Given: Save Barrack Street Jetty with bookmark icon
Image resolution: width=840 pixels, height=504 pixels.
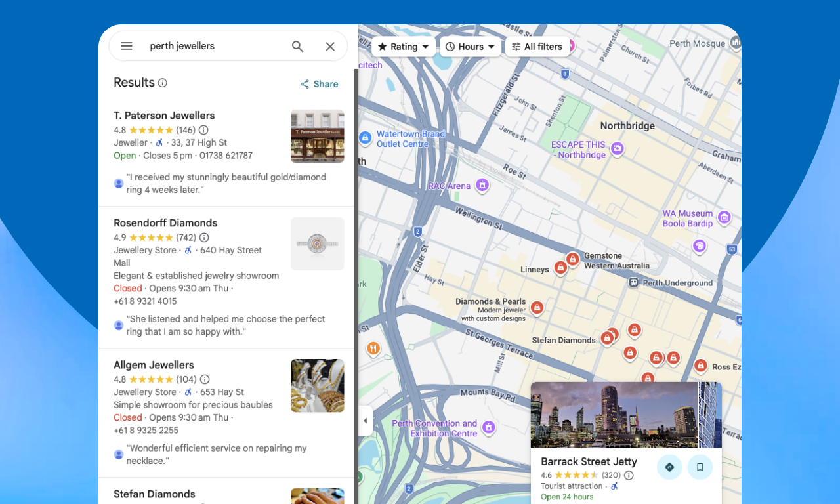Looking at the screenshot, I should pos(700,467).
